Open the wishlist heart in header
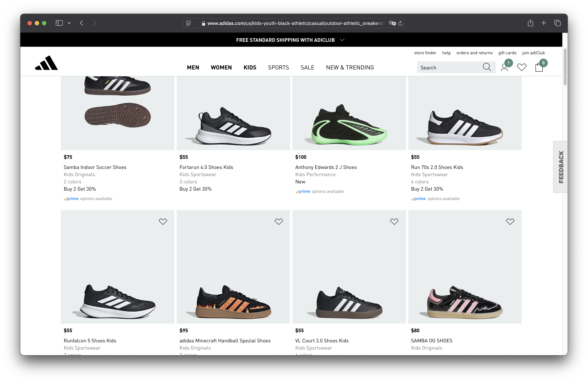The height and width of the screenshot is (382, 588). [522, 67]
